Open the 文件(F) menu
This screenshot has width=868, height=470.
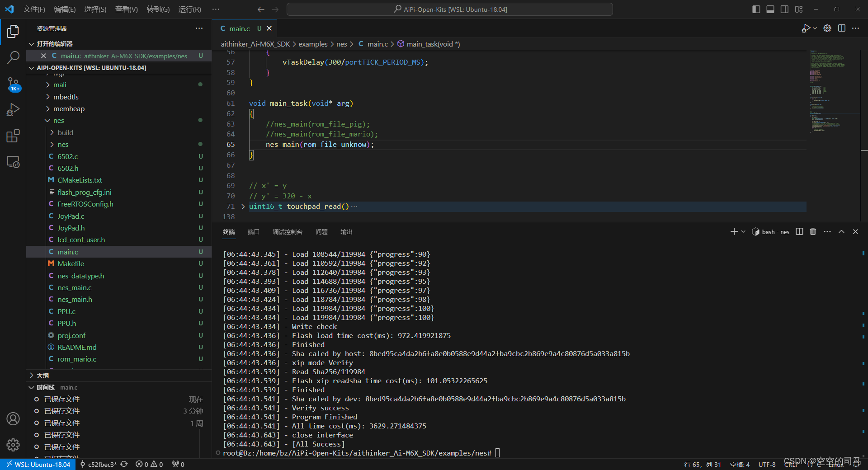click(34, 9)
